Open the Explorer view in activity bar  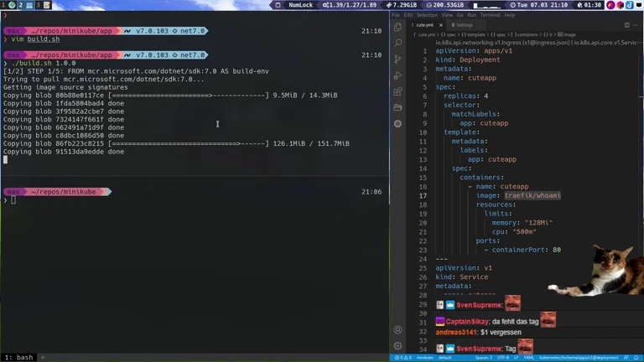coord(397,28)
